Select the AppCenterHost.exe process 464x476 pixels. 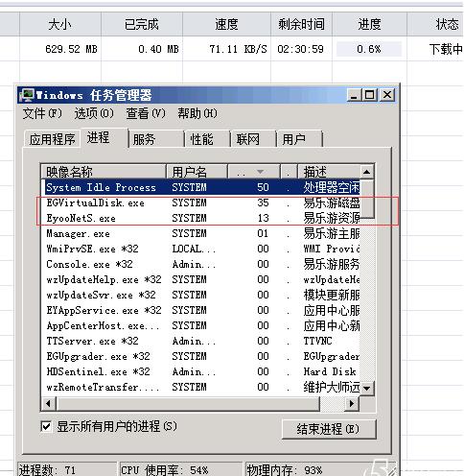[201, 325]
